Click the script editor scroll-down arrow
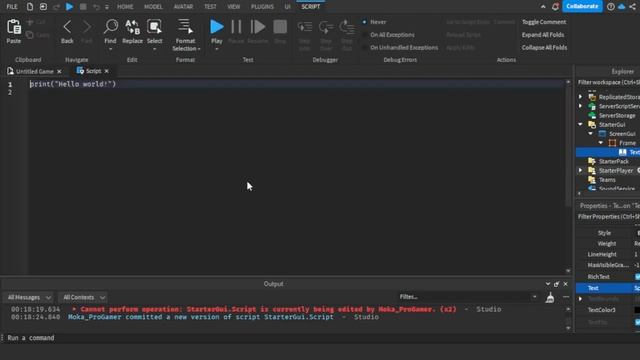Viewport: 640px width, 360px height. [x=568, y=271]
